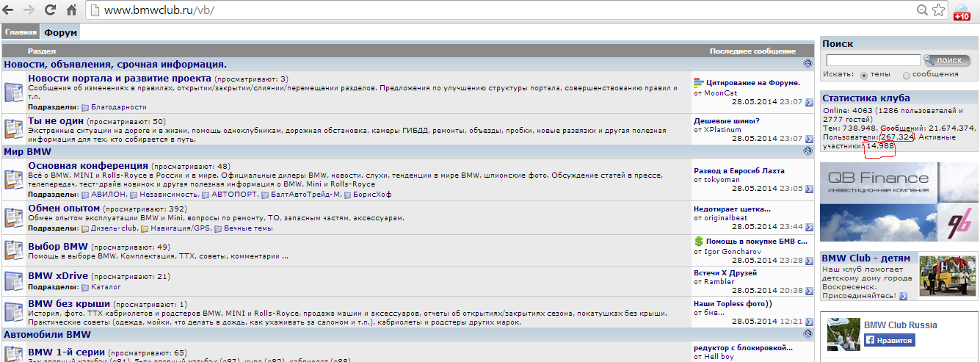Go to the last post arrow for Помощь в покупке

pos(809,261)
